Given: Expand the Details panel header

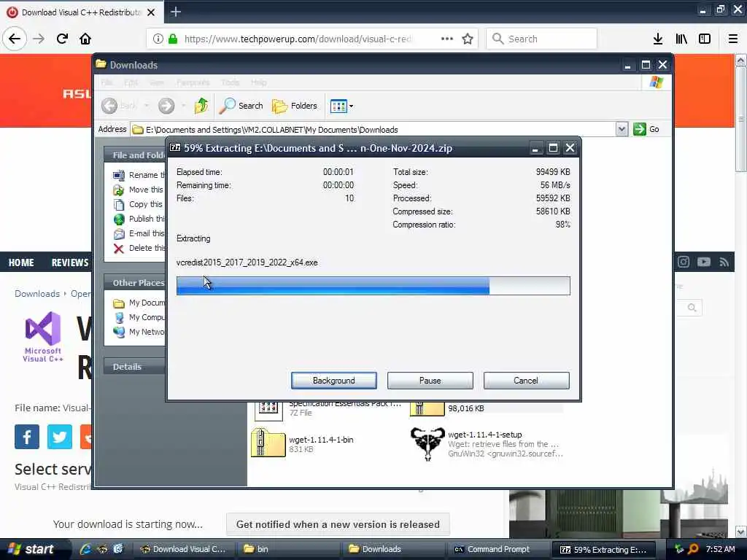Looking at the screenshot, I should pos(135,367).
